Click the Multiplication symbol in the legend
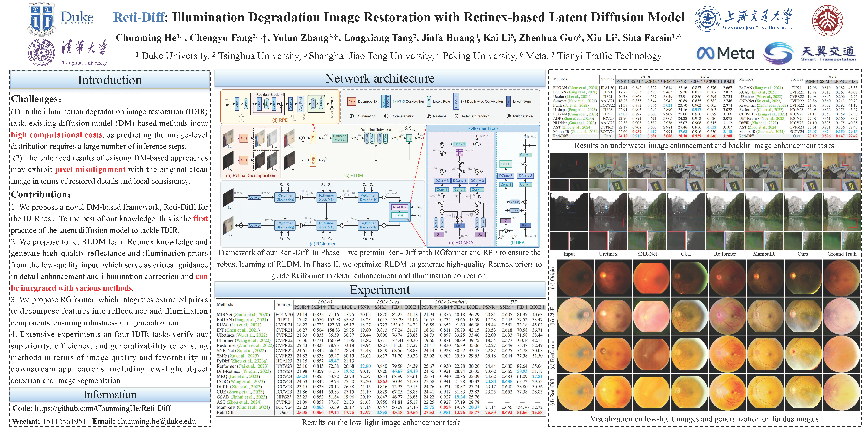The image size is (868, 434). tap(509, 116)
